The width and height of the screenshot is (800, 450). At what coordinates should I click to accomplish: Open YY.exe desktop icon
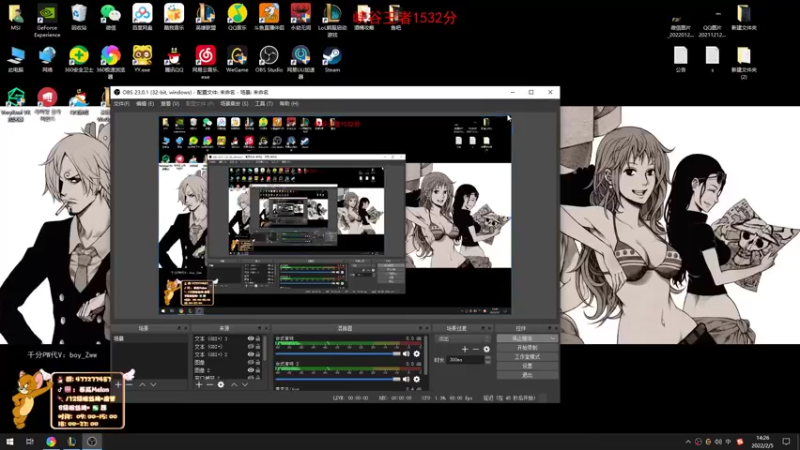coord(142,59)
